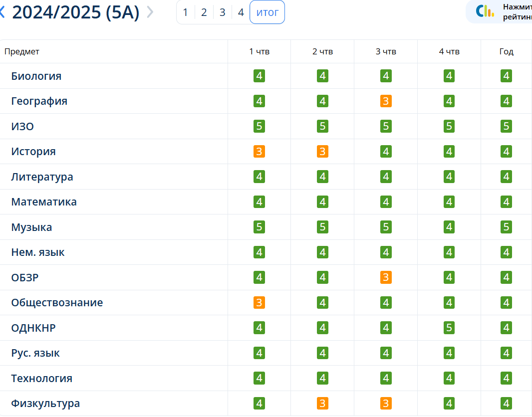Click Физкультура's 3 чтв grade 3
This screenshot has width=532, height=417.
click(x=386, y=404)
